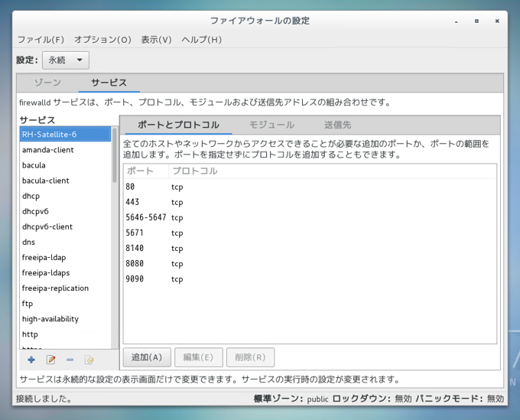
Task: Open the 設定 永続 dropdown
Action: coord(66,60)
